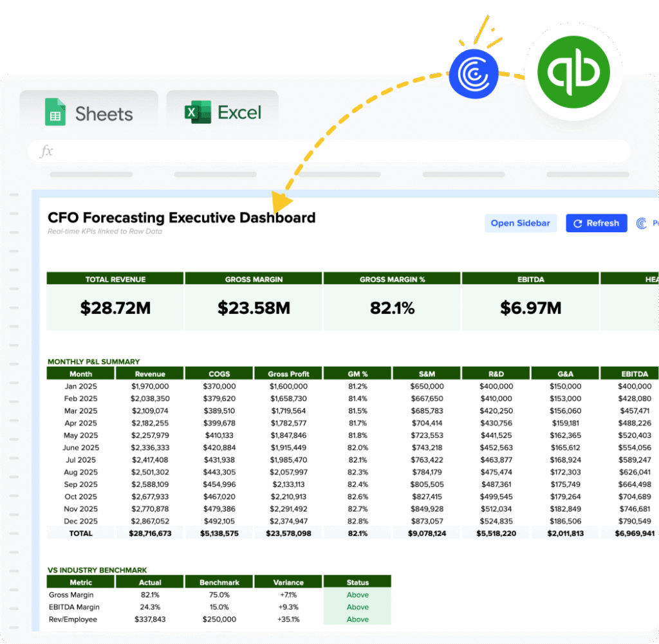Open the sidebar via Open Sidebar
Image resolution: width=659 pixels, height=644 pixels.
[x=521, y=223]
